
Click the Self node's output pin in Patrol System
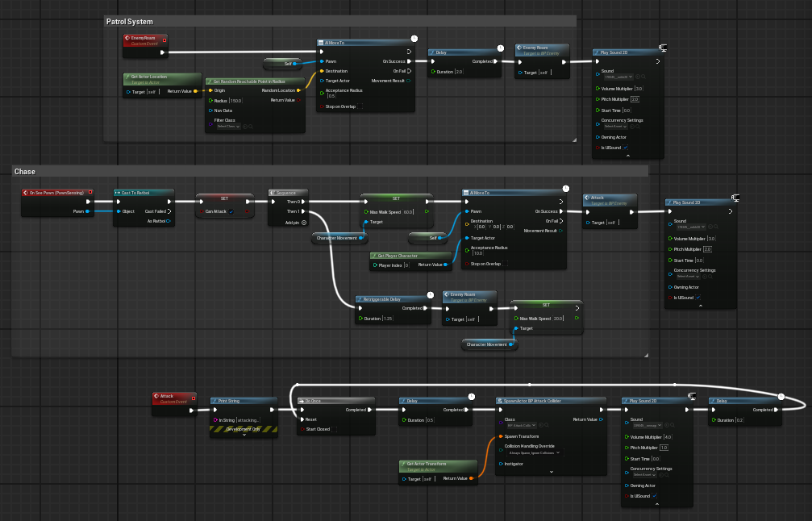[294, 64]
